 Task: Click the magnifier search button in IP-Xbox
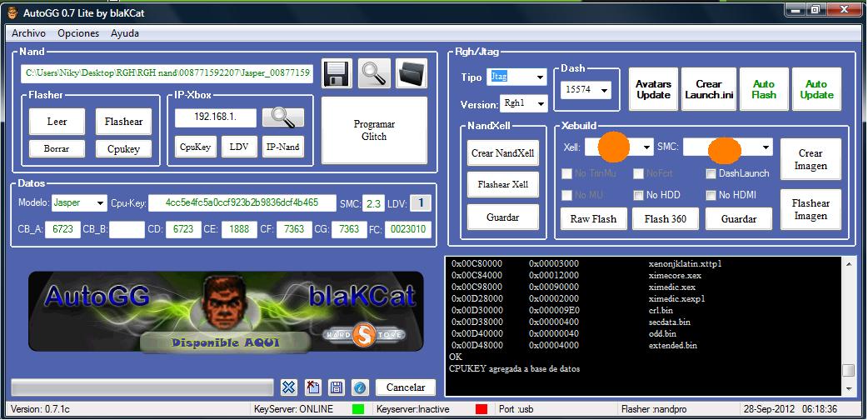[x=282, y=117]
